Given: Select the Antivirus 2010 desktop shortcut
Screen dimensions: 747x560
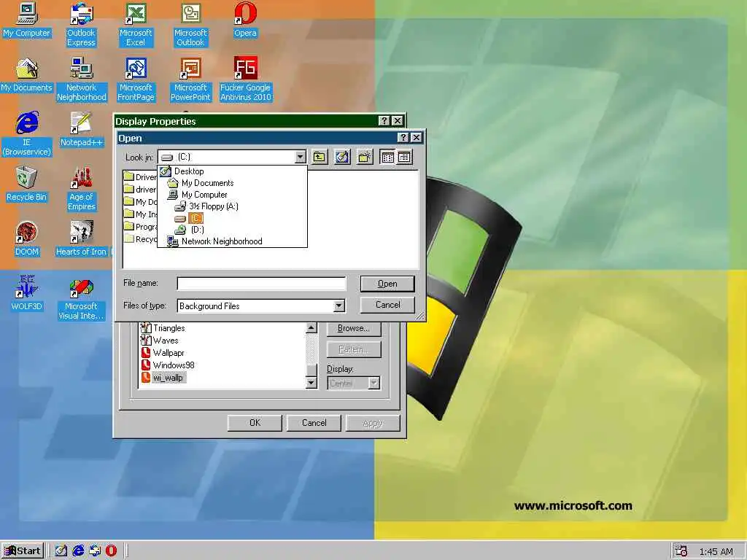Looking at the screenshot, I should click(x=245, y=79).
